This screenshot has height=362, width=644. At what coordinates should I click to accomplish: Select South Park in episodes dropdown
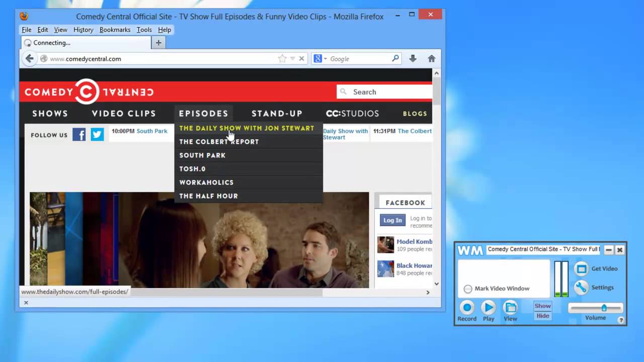pyautogui.click(x=249, y=155)
